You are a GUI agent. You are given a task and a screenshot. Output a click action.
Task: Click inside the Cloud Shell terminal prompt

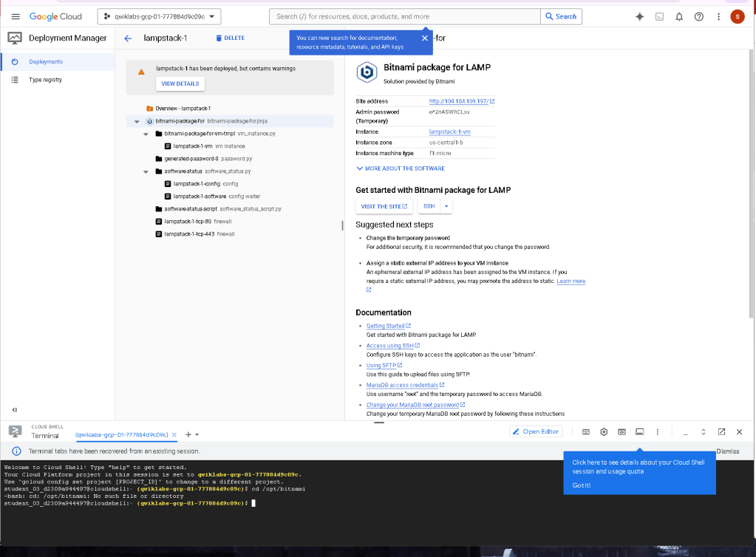(253, 503)
